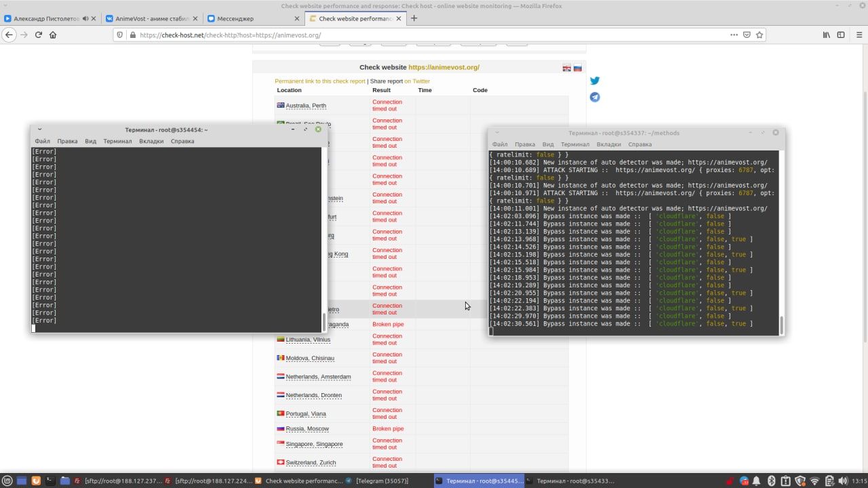Open the Bluetooth tray icon
This screenshot has width=868, height=488.
tap(771, 481)
